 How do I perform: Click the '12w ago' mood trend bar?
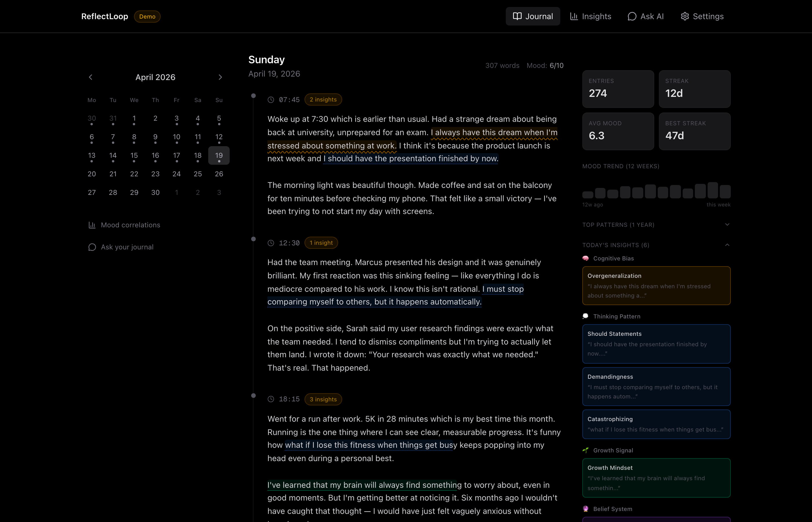click(x=588, y=195)
